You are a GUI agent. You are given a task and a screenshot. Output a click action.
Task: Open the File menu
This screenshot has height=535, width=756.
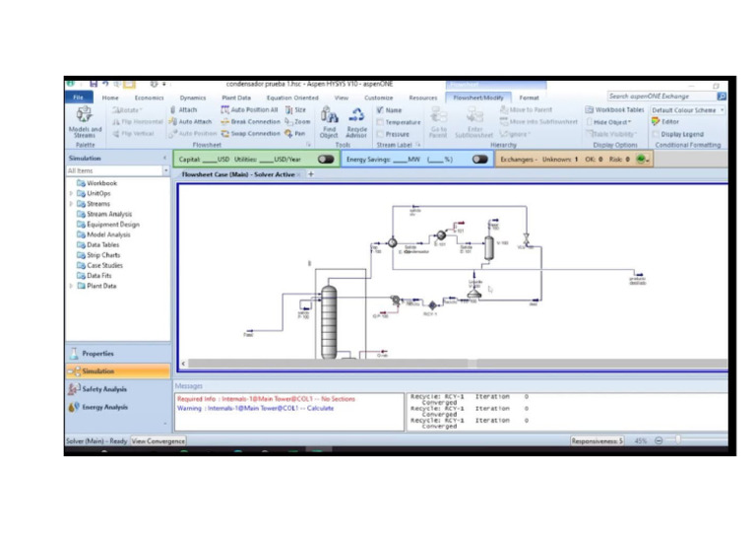pyautogui.click(x=79, y=98)
